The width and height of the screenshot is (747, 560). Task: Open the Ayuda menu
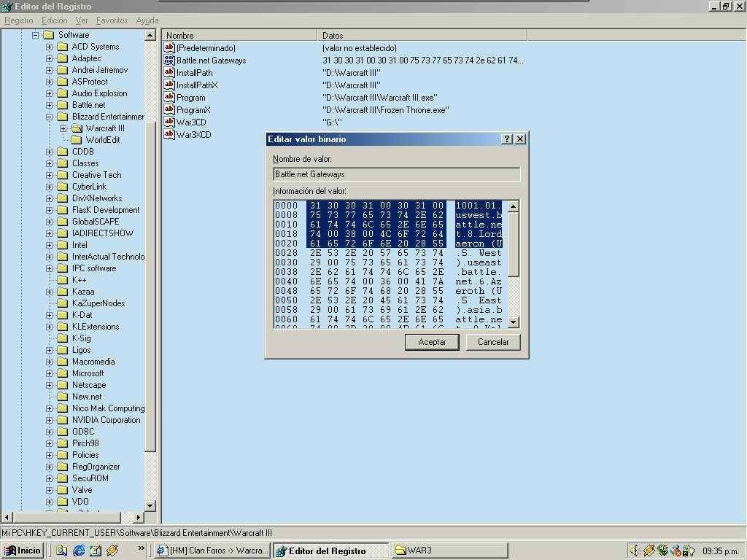pyautogui.click(x=147, y=20)
